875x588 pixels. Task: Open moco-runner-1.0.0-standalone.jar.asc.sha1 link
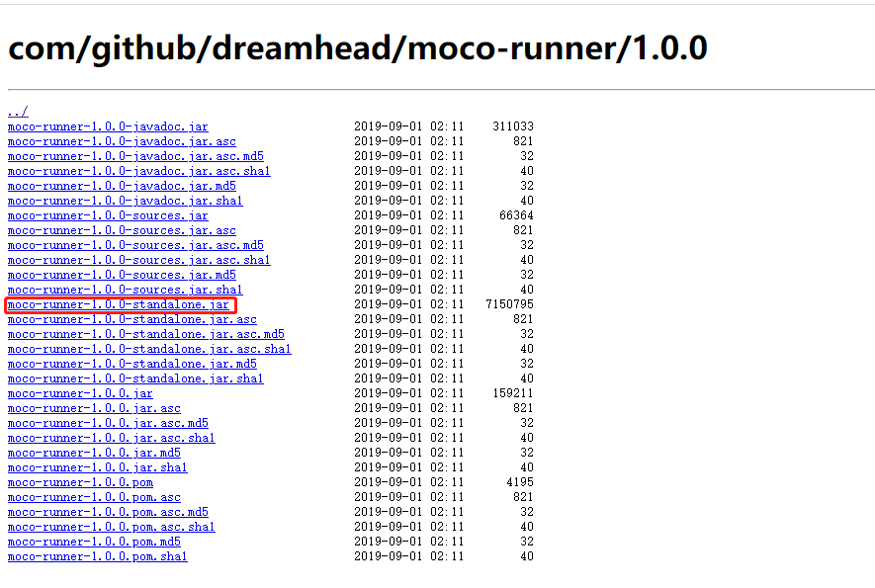tap(149, 349)
